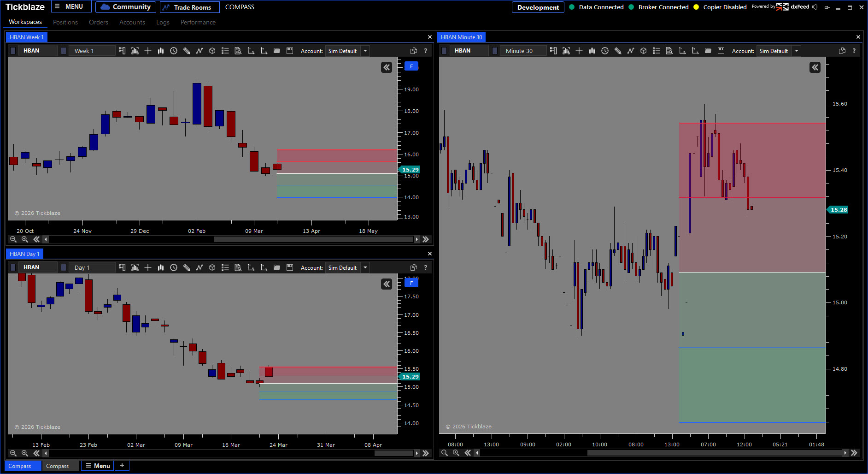Switch to the Positions tab
This screenshot has width=868, height=474.
65,22
